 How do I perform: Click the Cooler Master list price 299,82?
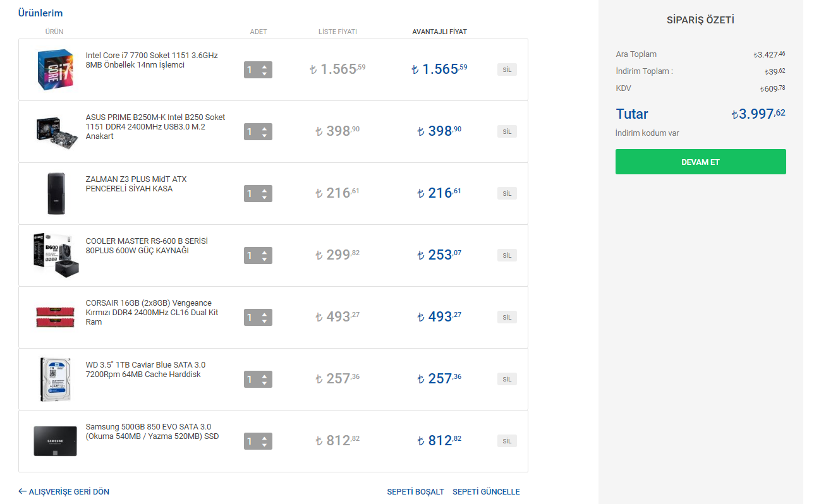(x=337, y=255)
